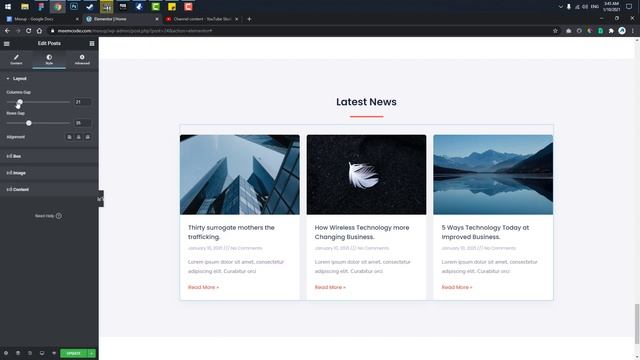Open post '5 Ways Technology Today at Improved Business'
The width and height of the screenshot is (640, 360).
[485, 232]
